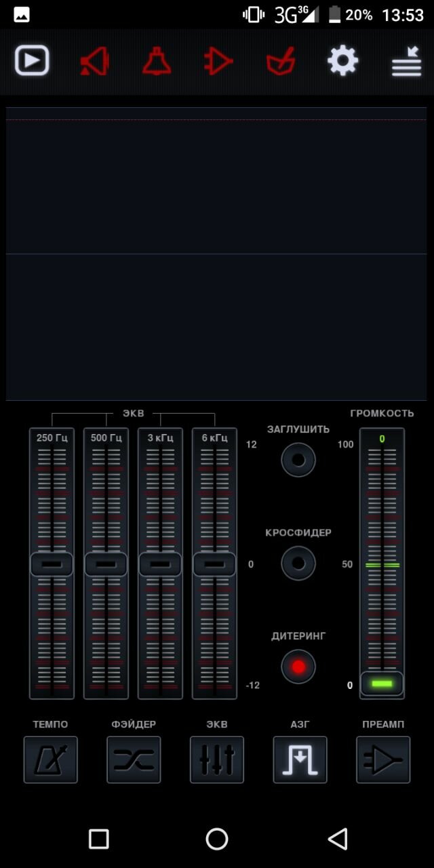Image resolution: width=434 pixels, height=868 pixels.
Task: Click the 6 кГц equalizer slider handle
Action: click(x=214, y=564)
